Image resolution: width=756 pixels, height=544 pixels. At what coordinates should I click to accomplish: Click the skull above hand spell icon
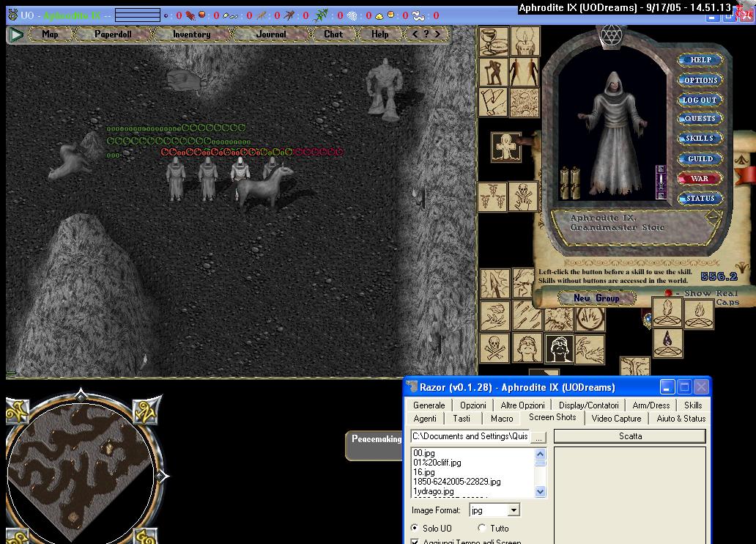(x=524, y=197)
